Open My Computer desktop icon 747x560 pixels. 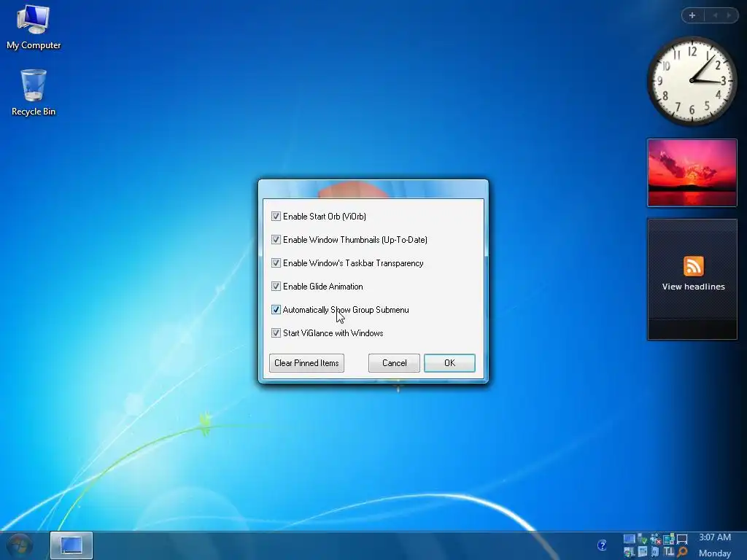[34, 28]
